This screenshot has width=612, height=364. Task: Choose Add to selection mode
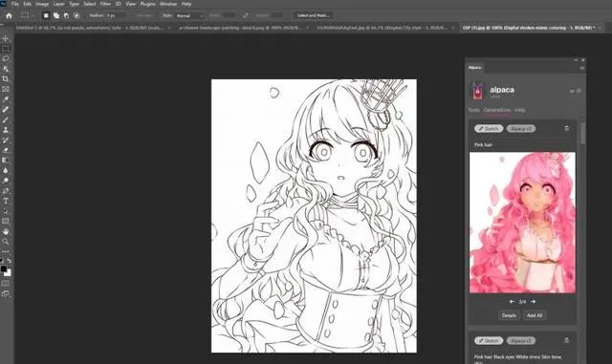point(56,15)
